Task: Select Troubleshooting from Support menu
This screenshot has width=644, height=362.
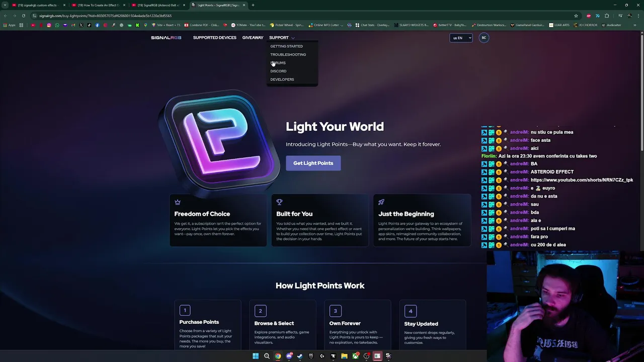Action: pyautogui.click(x=288, y=54)
